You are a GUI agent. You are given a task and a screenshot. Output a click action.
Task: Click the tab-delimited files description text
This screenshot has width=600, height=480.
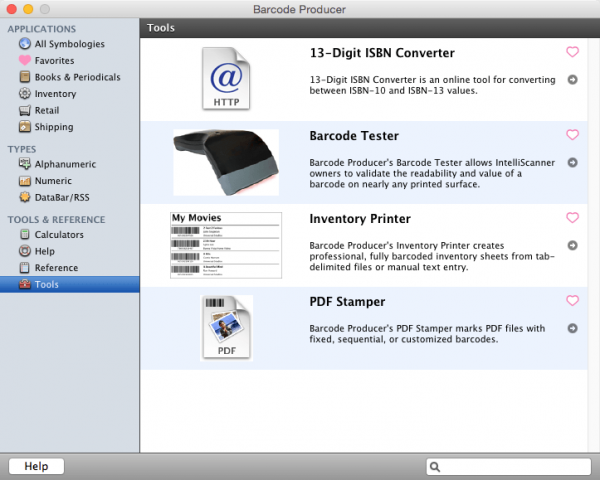[432, 256]
